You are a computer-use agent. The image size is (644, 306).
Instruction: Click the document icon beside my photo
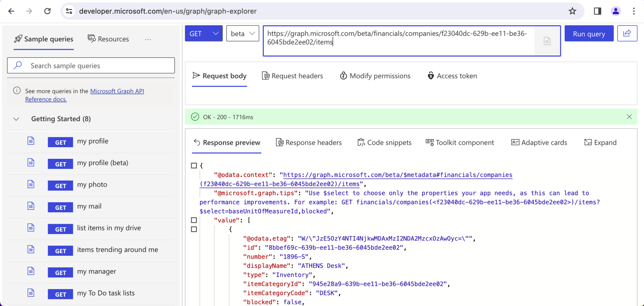(x=31, y=184)
